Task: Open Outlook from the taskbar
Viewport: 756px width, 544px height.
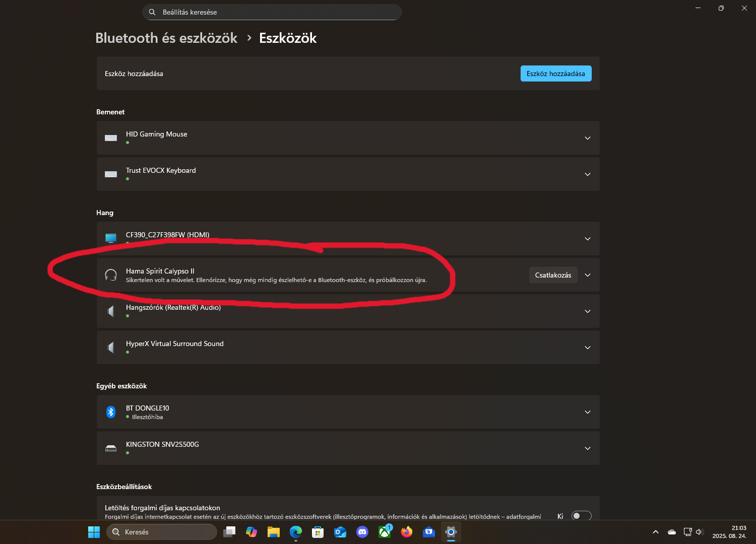Action: pos(340,532)
